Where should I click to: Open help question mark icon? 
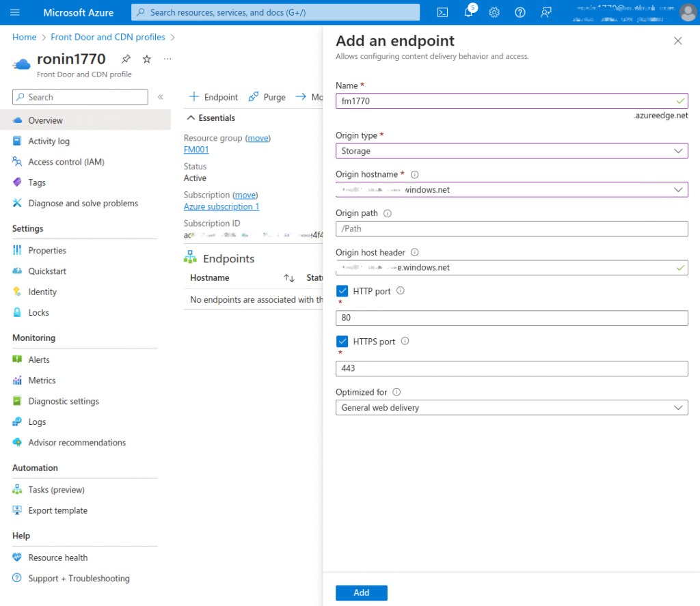[520, 12]
